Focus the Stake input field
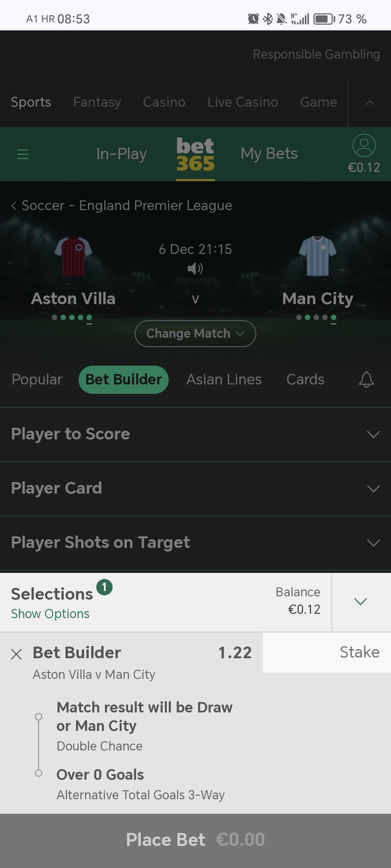This screenshot has width=391, height=868. point(327,652)
